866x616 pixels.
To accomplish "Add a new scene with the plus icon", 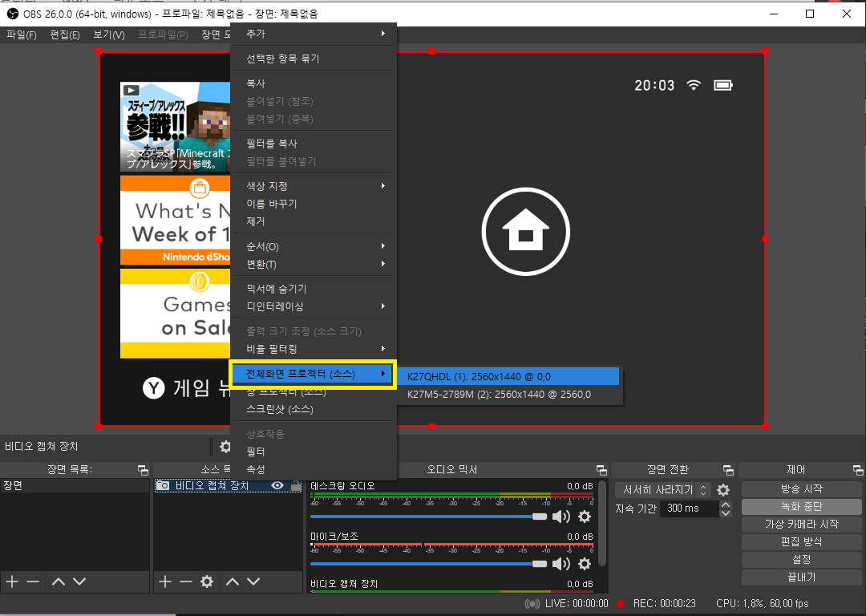I will [x=12, y=582].
